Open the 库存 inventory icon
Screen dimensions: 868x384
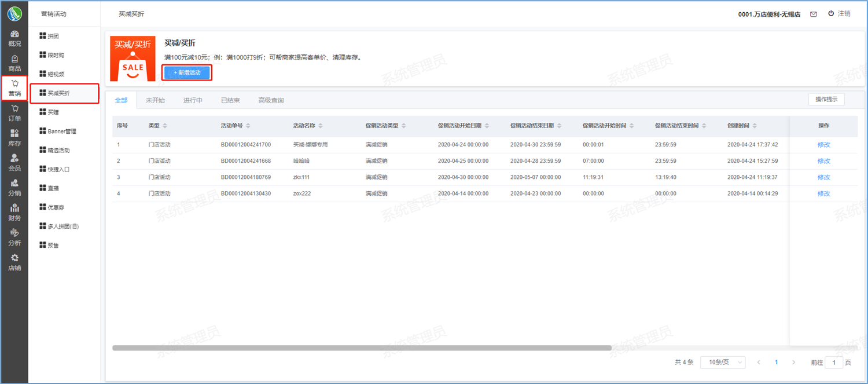pyautogui.click(x=14, y=134)
